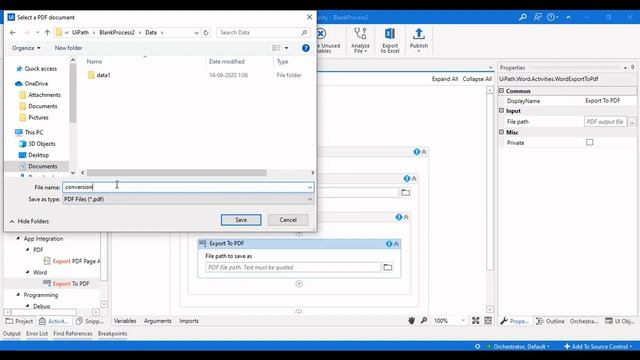Open the address bar path dropdown
Screen dimensions: 640x360
196,32
